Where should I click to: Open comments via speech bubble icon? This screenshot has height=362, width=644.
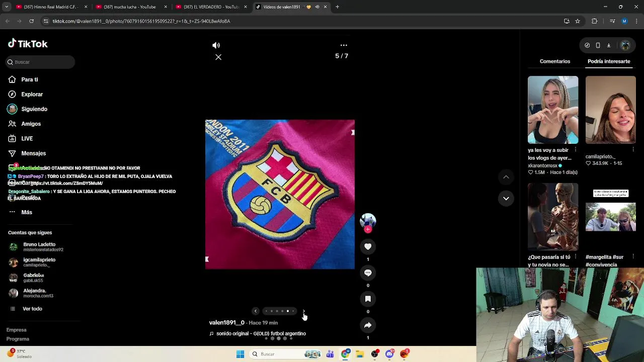(368, 273)
